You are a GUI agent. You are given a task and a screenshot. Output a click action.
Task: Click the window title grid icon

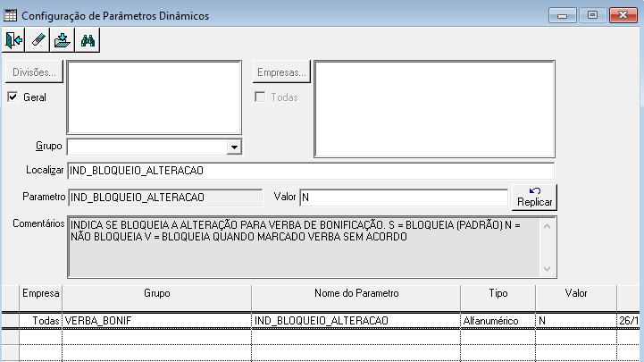[10, 15]
